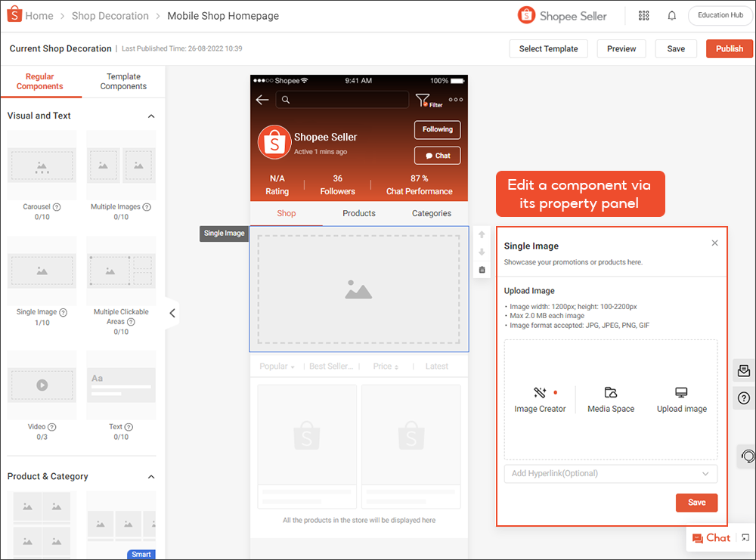Open Chat widget at bottom right
Viewport: 756px width, 560px height.
pyautogui.click(x=711, y=538)
